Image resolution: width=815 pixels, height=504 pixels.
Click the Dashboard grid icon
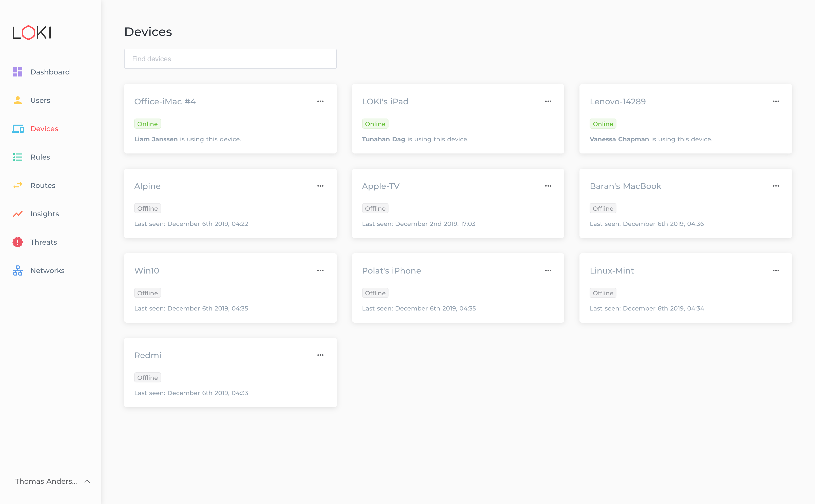[18, 72]
